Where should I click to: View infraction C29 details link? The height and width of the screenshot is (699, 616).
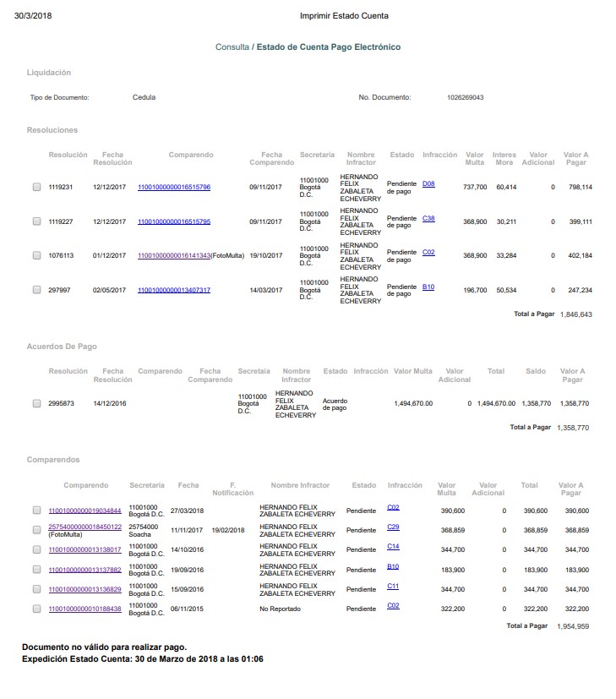point(393,527)
